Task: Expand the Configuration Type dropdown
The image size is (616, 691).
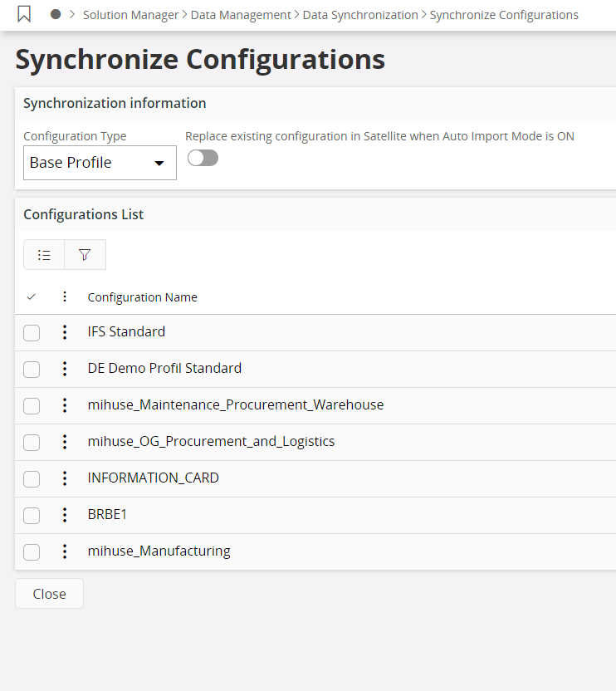Action: click(100, 163)
